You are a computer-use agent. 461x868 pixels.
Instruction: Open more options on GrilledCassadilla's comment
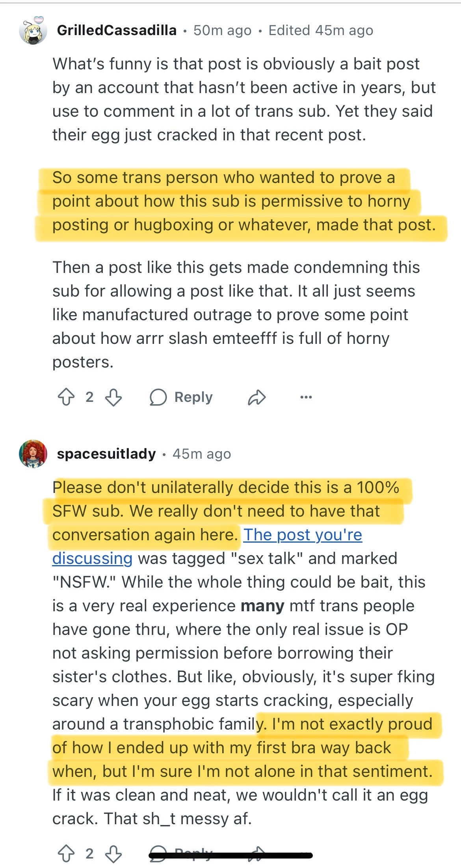pyautogui.click(x=306, y=397)
